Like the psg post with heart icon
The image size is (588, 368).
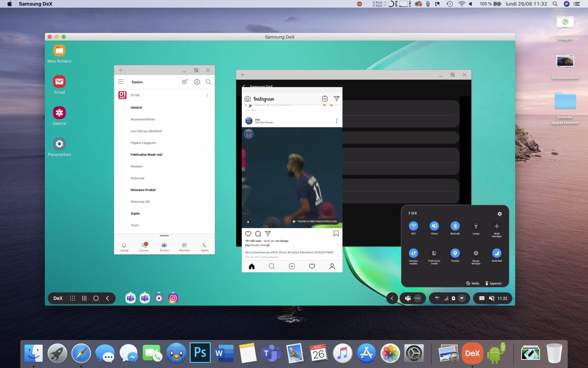248,234
